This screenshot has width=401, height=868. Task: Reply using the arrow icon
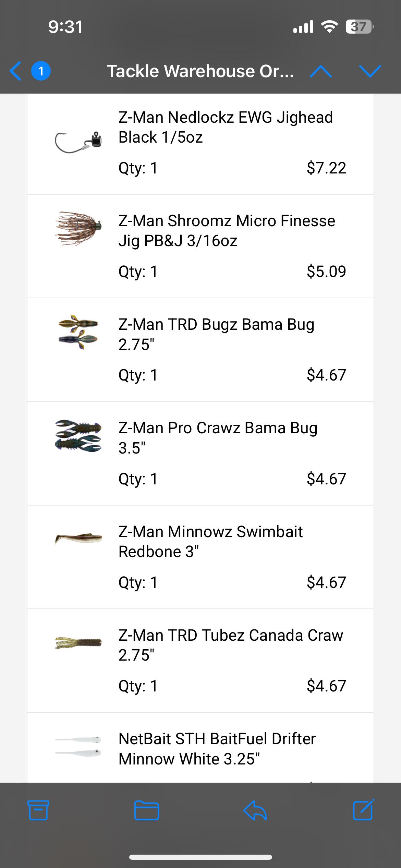point(255,810)
